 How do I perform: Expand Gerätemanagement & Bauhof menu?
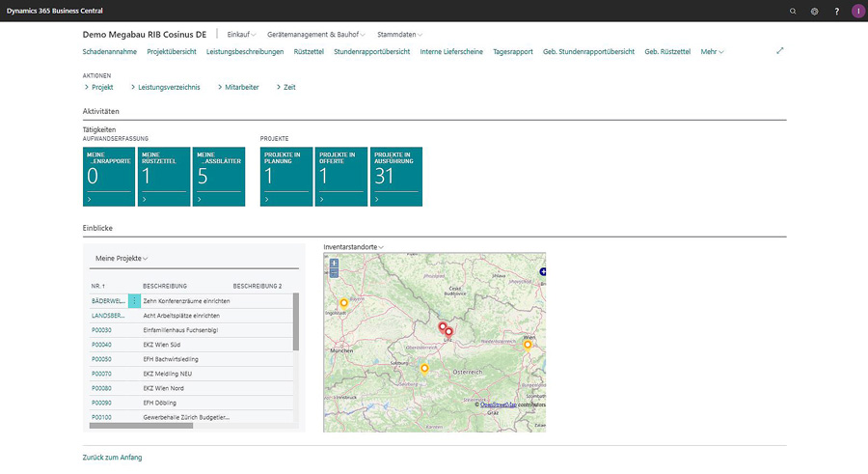[x=316, y=35]
